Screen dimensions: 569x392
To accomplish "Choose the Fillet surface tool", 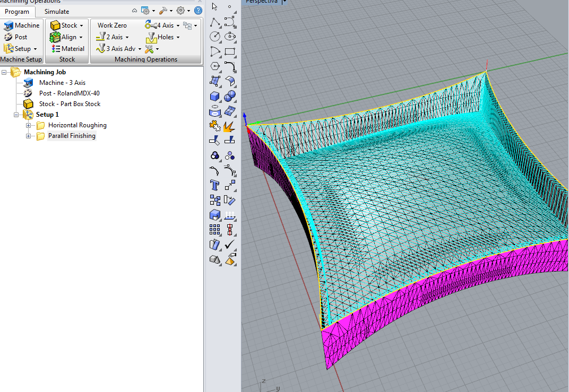I will pos(230,81).
